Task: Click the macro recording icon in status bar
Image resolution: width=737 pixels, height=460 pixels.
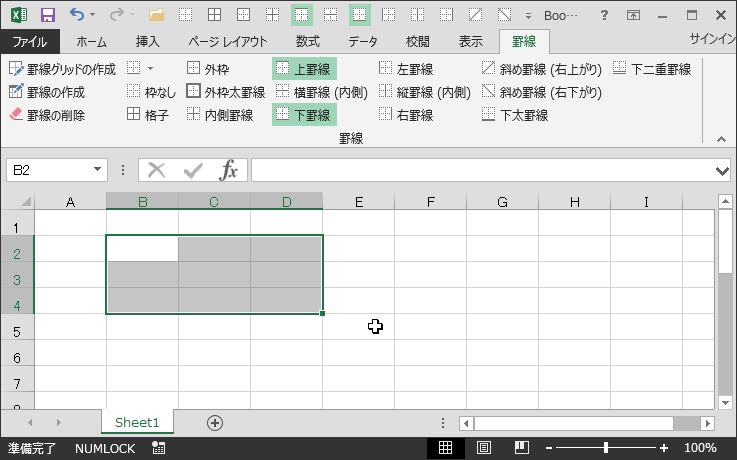Action: coord(158,448)
